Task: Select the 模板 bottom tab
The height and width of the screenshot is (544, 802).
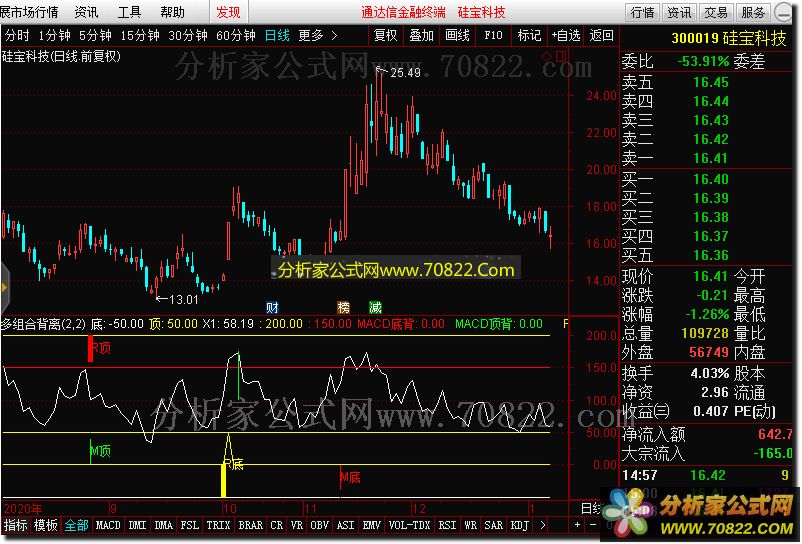Action: click(46, 525)
